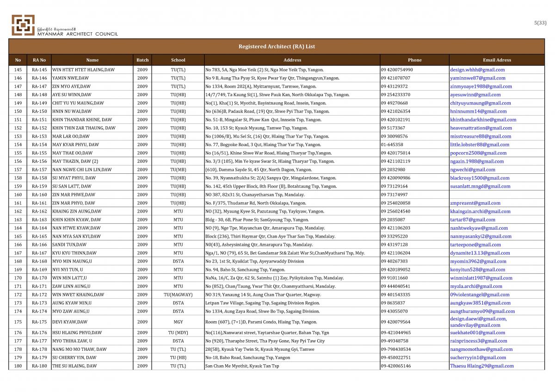Screen dimensions: 555x392
Task: Open email link ngazin.1988@gmail.com
Action: point(477,161)
